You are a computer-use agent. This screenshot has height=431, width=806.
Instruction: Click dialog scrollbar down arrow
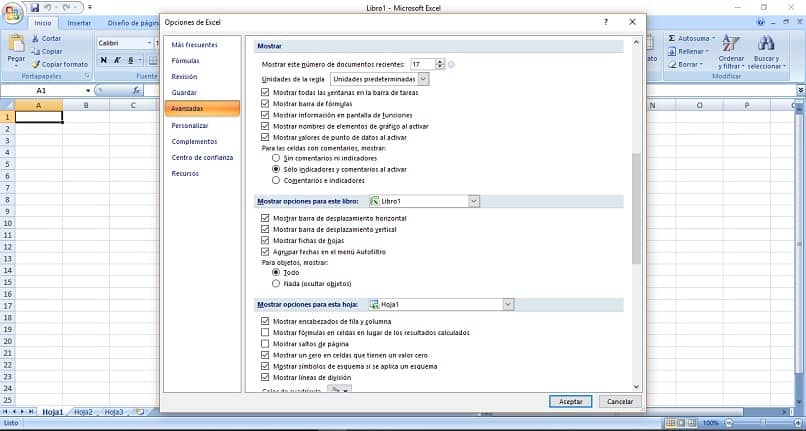point(636,387)
